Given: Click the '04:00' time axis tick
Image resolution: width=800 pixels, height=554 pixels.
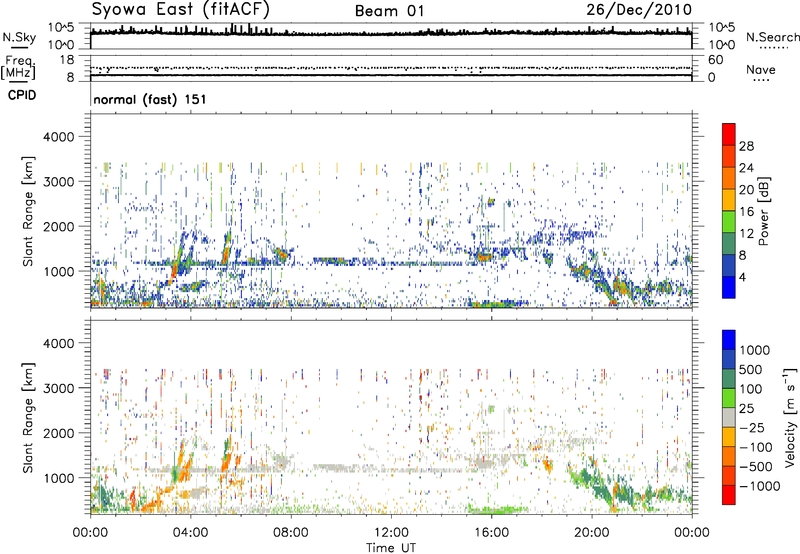Looking at the screenshot, I should pos(190,533).
